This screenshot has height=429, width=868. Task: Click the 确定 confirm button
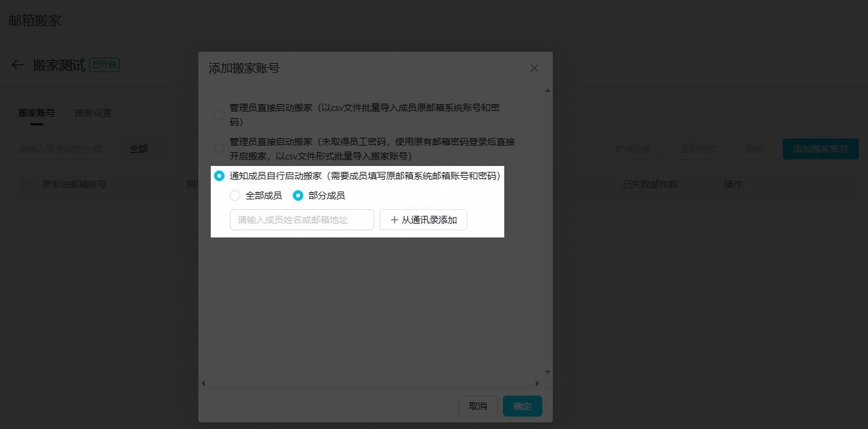pos(522,406)
